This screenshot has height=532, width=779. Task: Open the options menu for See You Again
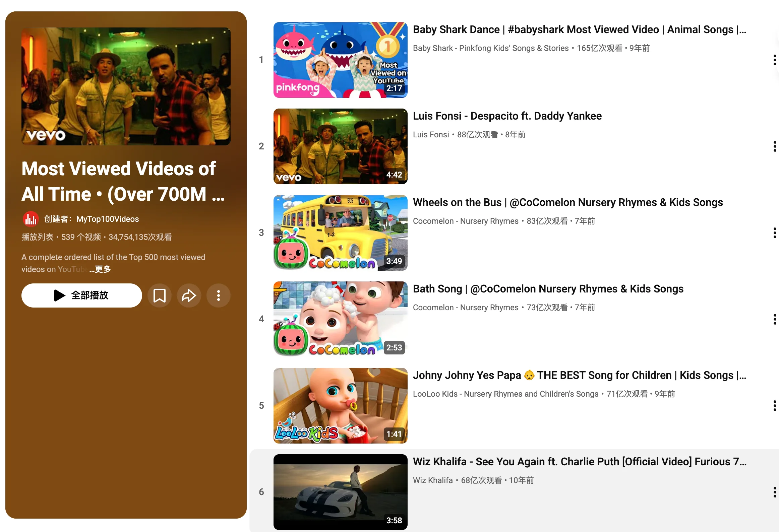click(775, 492)
